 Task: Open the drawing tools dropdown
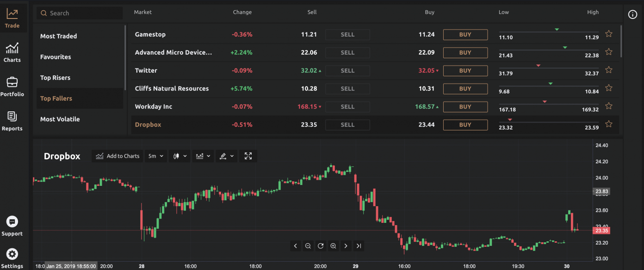pyautogui.click(x=227, y=156)
